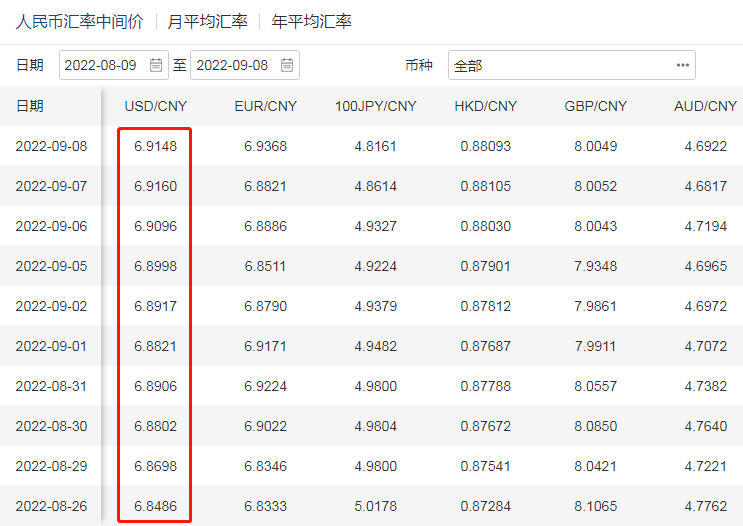Click the USD/CNY column header
743x526 pixels.
(x=155, y=106)
